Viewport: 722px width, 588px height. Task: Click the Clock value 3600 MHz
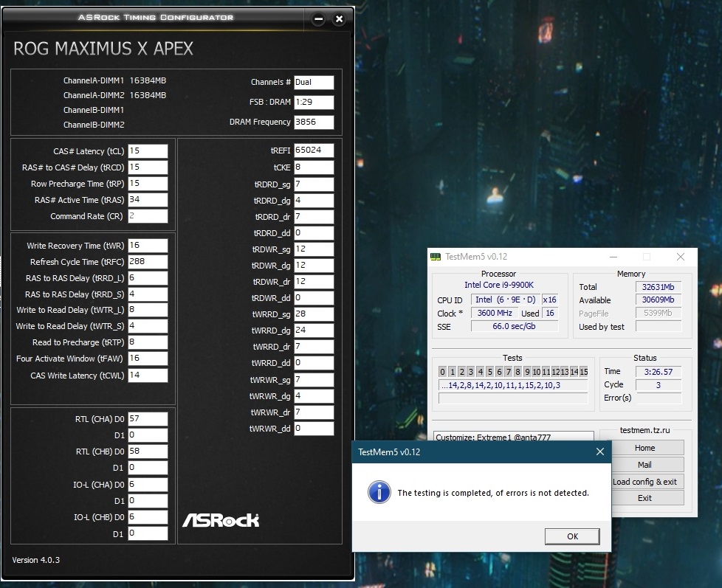[x=495, y=313]
